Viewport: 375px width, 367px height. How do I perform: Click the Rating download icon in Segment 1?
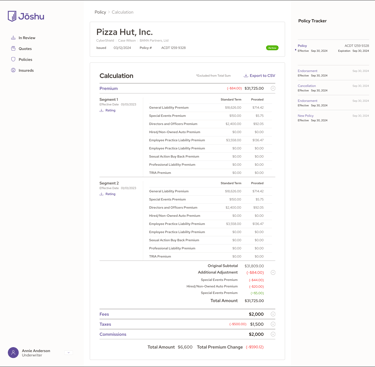(x=101, y=110)
